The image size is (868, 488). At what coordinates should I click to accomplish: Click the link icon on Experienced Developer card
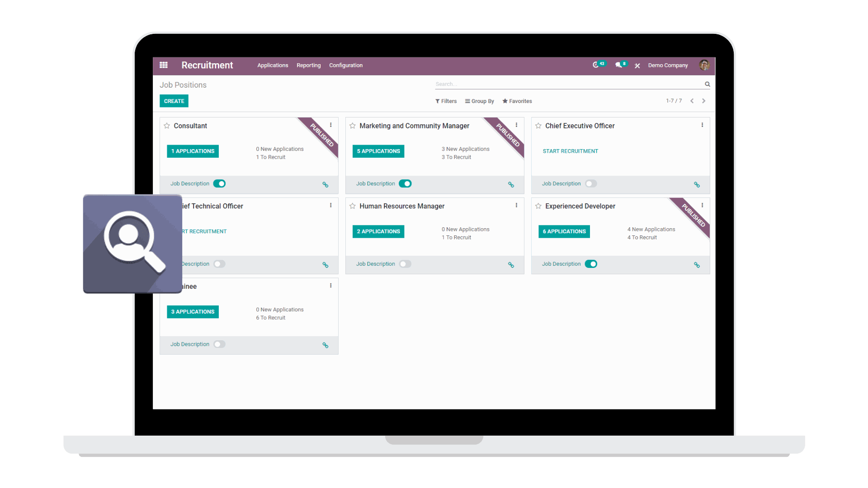click(697, 264)
